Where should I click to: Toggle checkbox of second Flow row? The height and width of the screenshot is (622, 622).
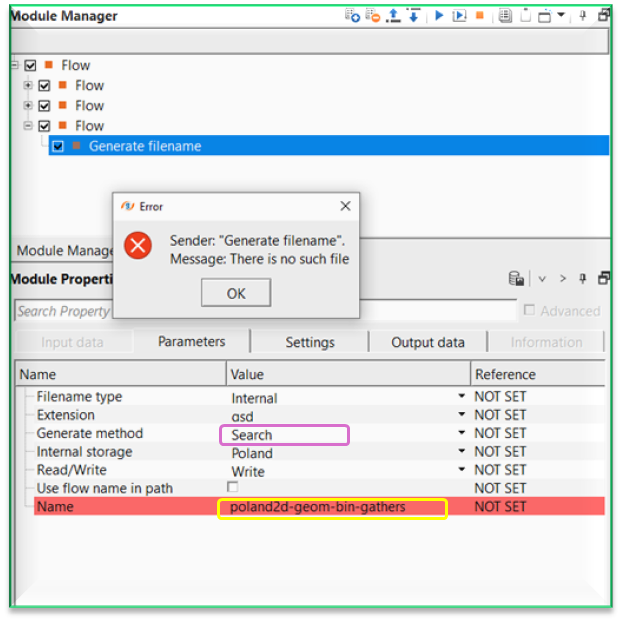click(x=44, y=86)
